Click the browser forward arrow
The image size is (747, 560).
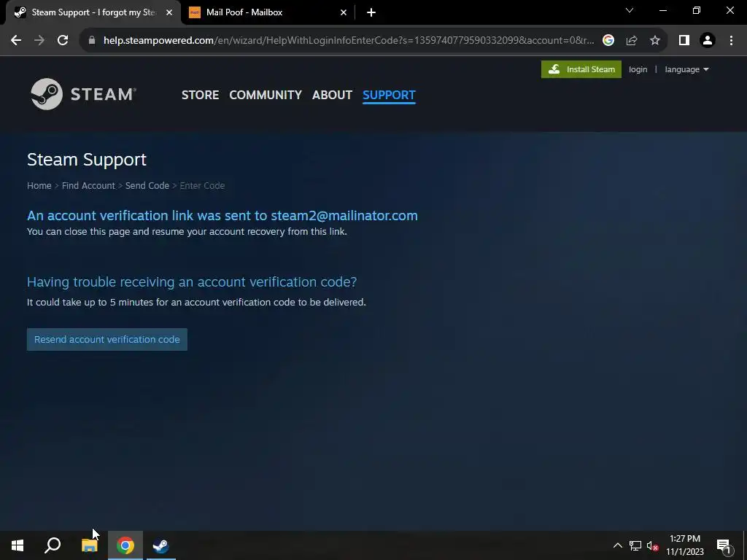[39, 41]
